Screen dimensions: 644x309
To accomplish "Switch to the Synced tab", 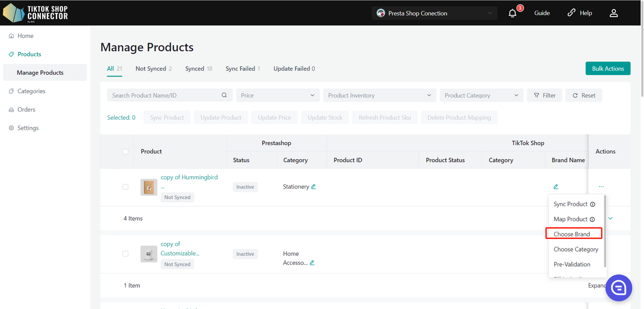I will pos(199,69).
